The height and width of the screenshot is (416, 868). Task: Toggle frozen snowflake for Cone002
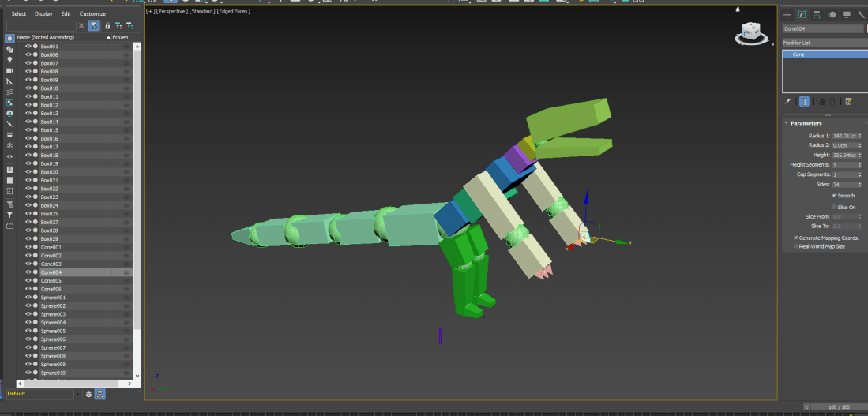tap(126, 256)
